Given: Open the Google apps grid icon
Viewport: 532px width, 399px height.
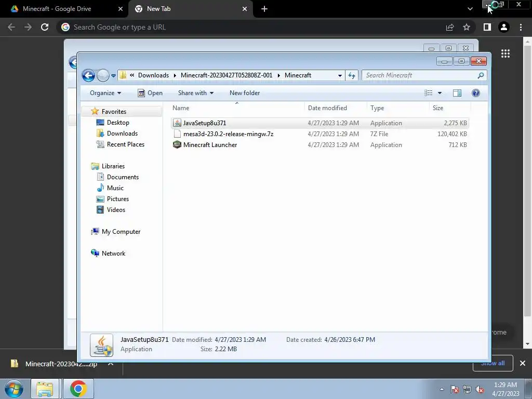Looking at the screenshot, I should tap(506, 54).
